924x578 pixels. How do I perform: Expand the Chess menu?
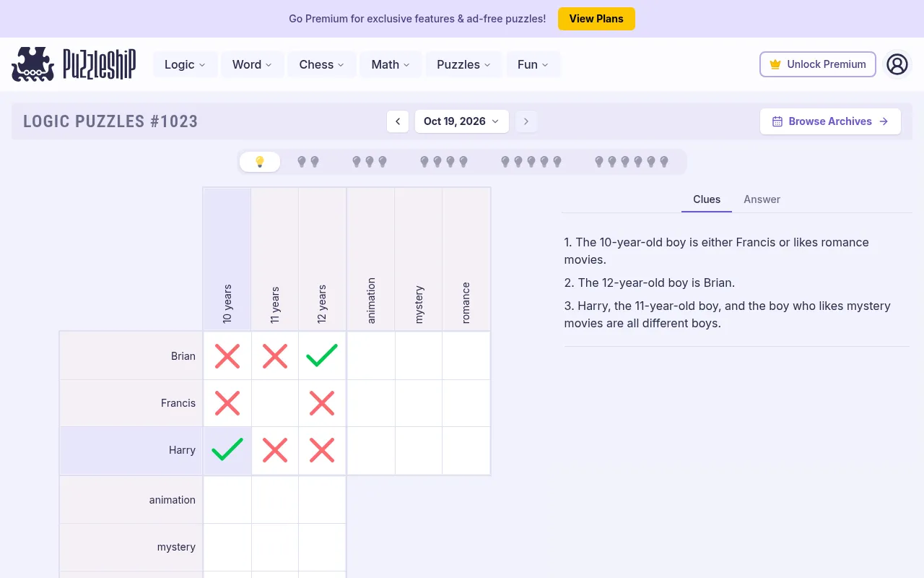pyautogui.click(x=322, y=64)
